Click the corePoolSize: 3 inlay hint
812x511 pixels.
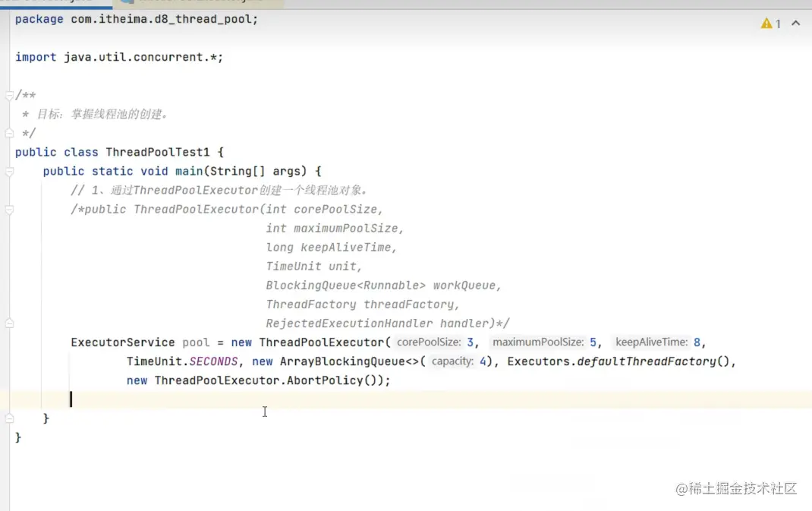pos(435,342)
